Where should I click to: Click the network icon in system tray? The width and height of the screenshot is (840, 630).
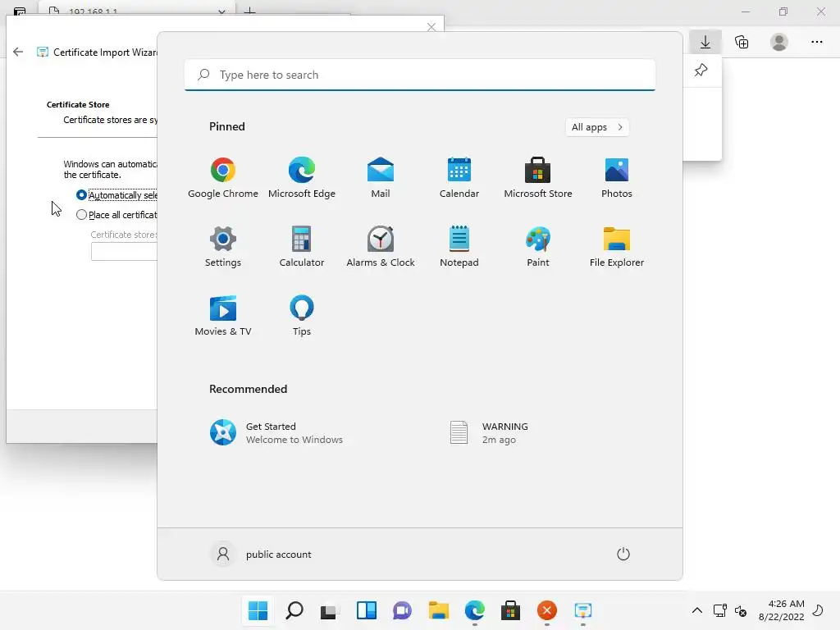coord(720,610)
